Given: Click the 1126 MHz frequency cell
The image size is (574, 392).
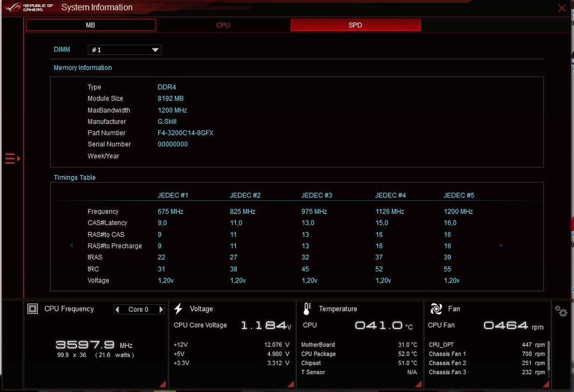Looking at the screenshot, I should pos(390,212).
